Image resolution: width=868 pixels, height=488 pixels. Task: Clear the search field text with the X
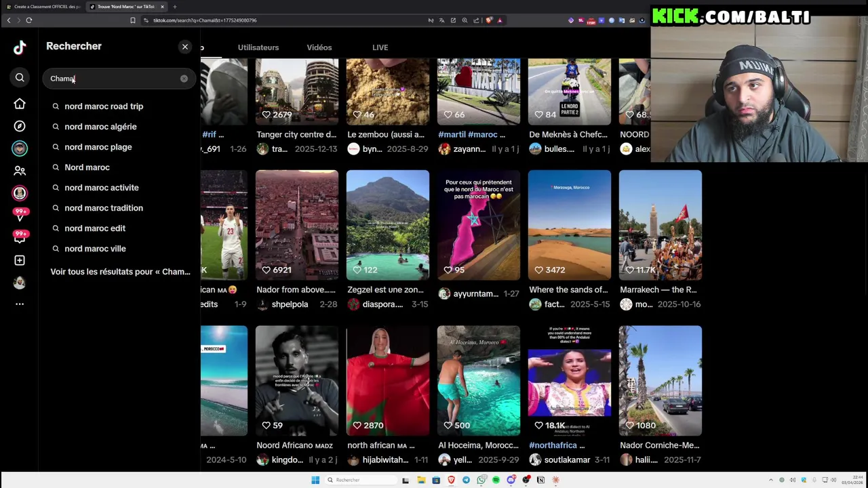tap(184, 79)
